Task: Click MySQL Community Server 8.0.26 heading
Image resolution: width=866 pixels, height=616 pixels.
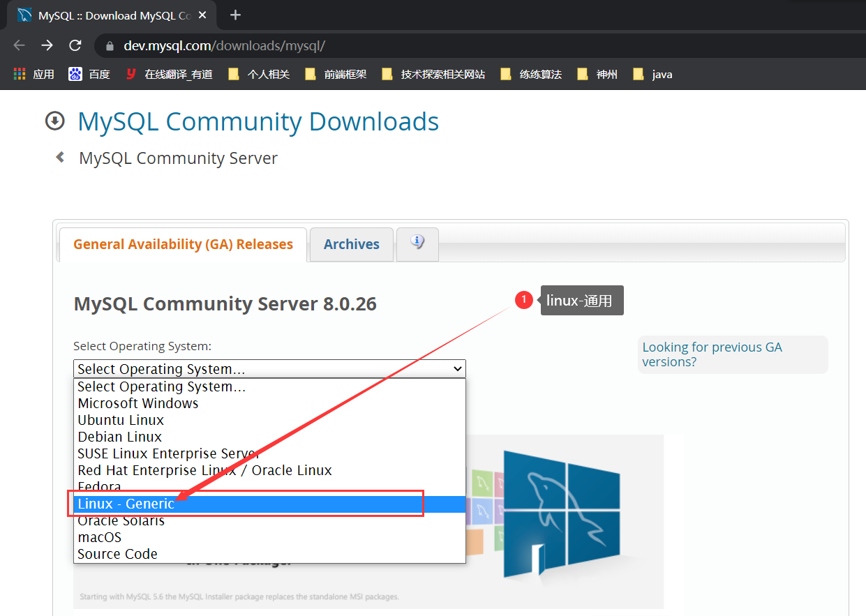Action: pyautogui.click(x=225, y=304)
